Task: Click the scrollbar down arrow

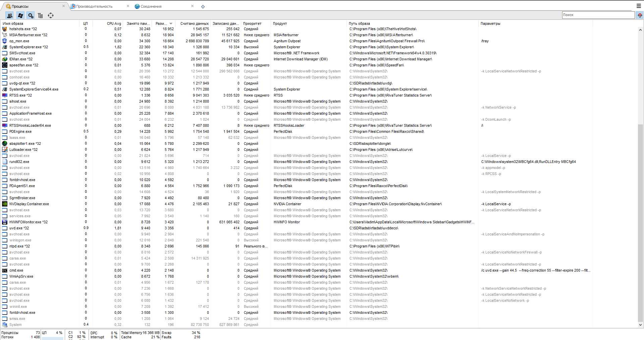Action: [x=640, y=325]
